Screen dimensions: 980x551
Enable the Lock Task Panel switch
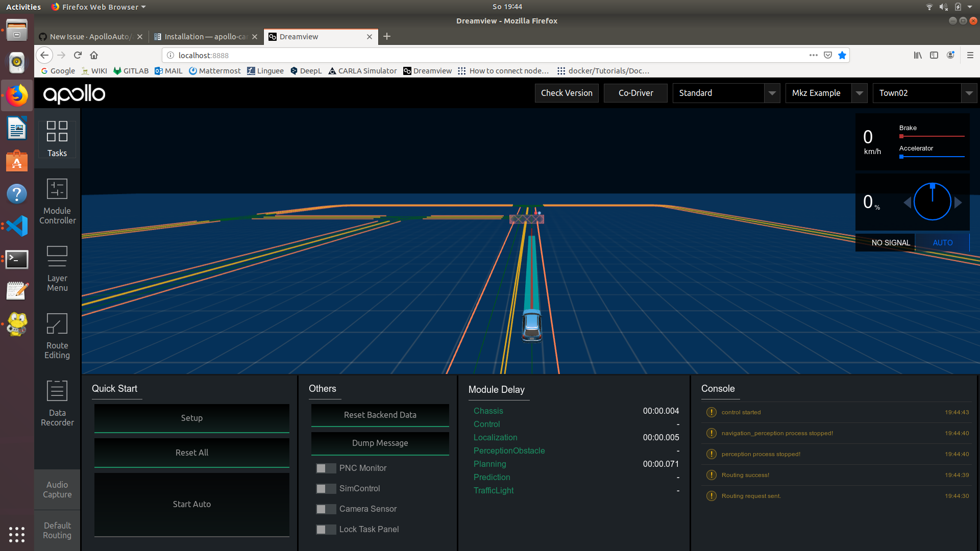click(326, 530)
